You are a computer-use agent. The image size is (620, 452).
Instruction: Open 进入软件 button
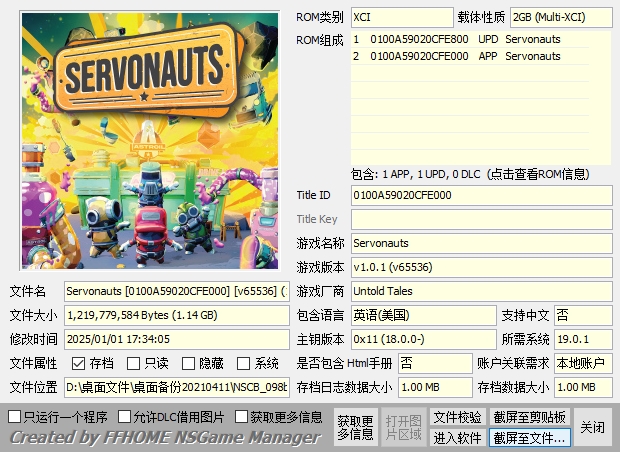pos(457,438)
